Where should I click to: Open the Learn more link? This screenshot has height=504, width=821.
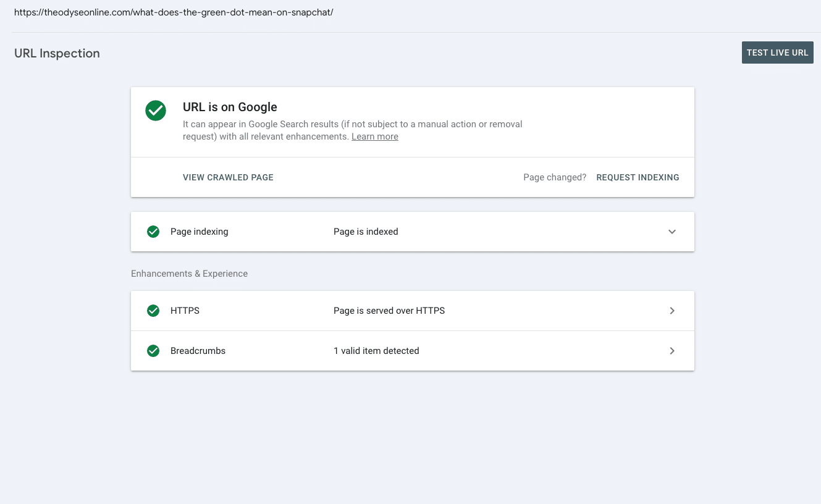pos(374,136)
